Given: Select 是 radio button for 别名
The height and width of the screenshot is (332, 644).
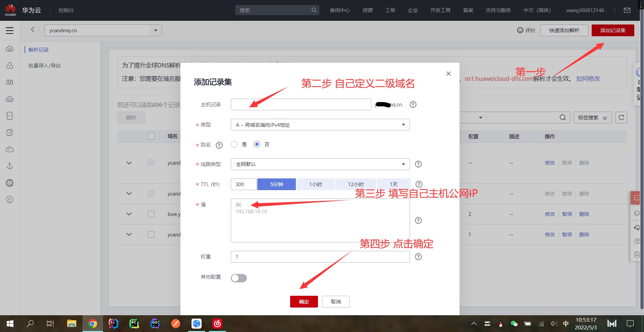Looking at the screenshot, I should coord(234,144).
